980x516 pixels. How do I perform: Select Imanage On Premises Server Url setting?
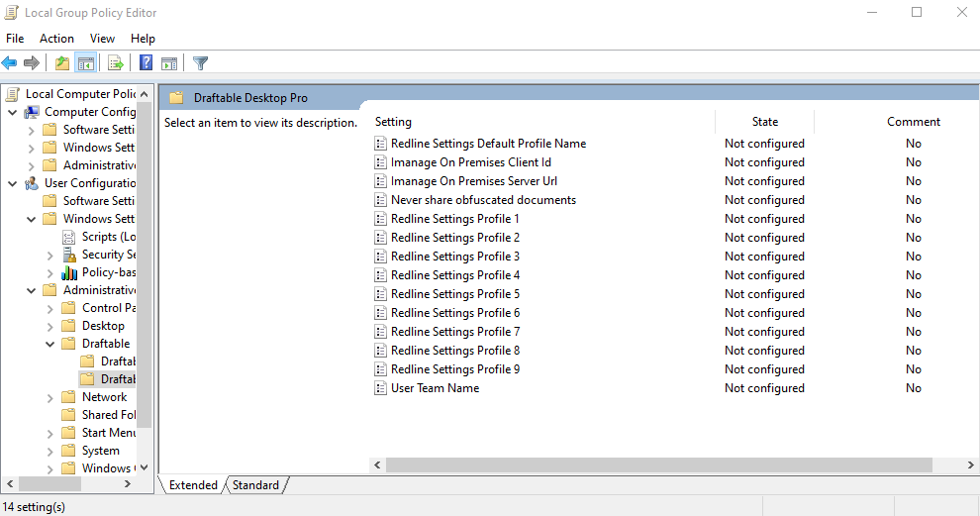coord(474,181)
